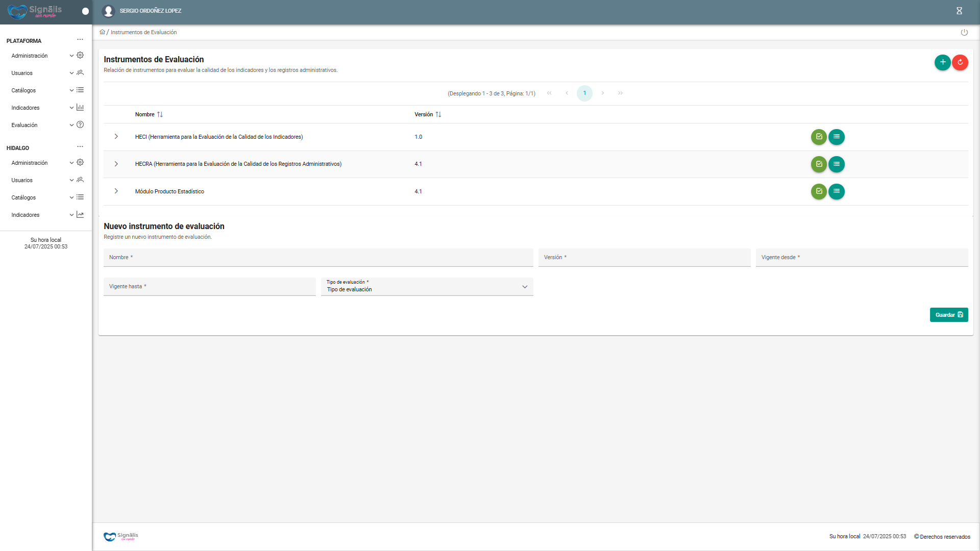Toggle the sidebar pin switch beside the logo
This screenshot has width=980, height=551.
[x=85, y=11]
